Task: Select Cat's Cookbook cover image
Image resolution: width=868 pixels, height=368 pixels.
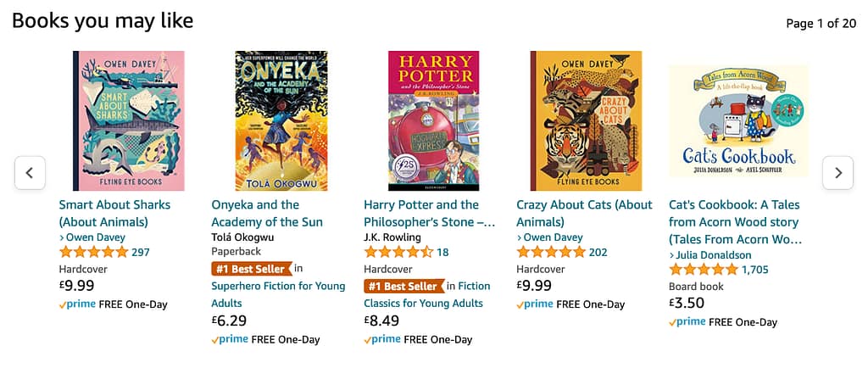Action: click(738, 120)
